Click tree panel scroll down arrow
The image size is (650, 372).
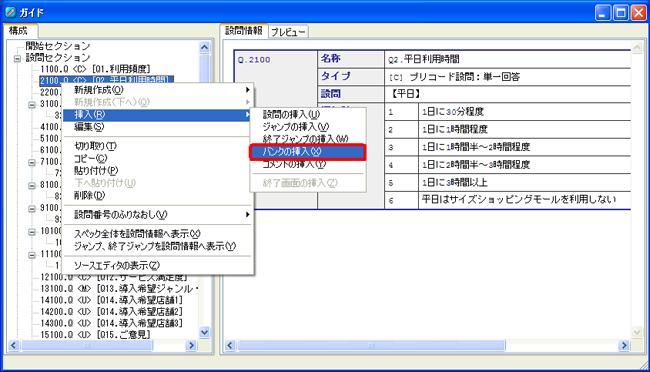[204, 332]
